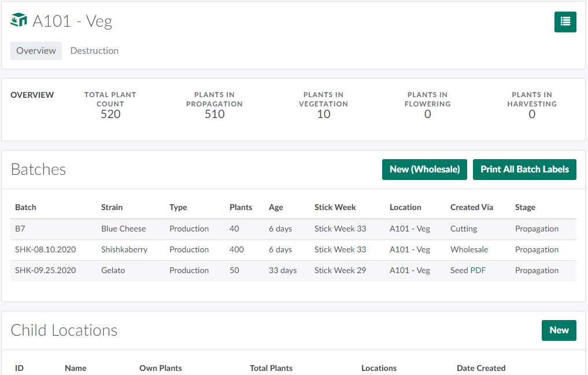Click the greenhouse plant icon beside A101 - Veg
Image resolution: width=588 pixels, height=375 pixels.
coord(19,20)
